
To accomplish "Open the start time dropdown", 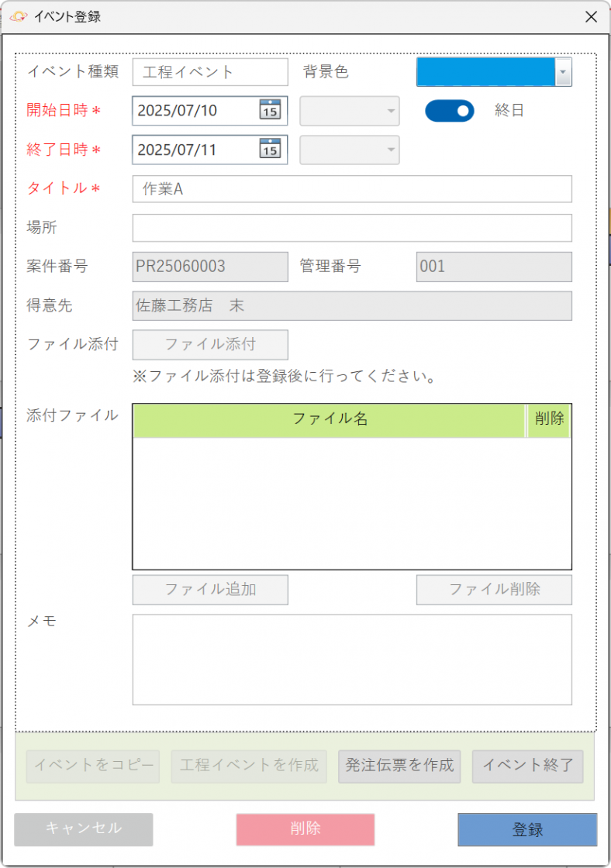I will coord(350,111).
